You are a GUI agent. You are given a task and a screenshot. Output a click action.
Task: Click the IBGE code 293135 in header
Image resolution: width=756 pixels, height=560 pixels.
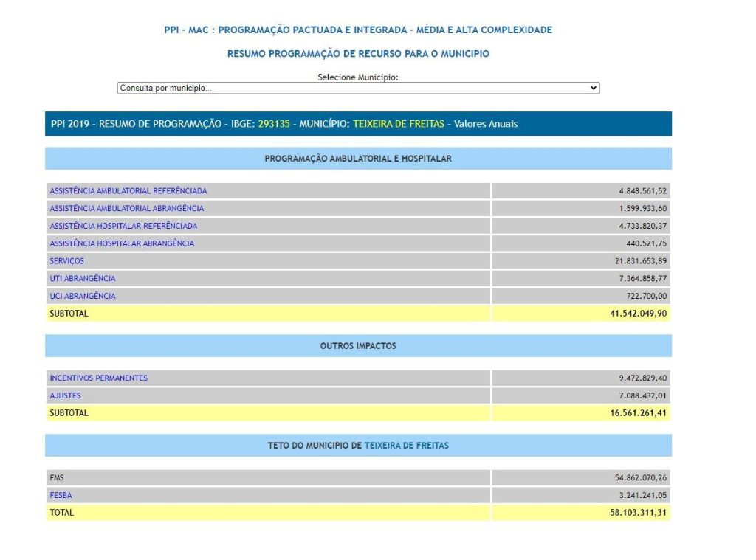coord(274,124)
